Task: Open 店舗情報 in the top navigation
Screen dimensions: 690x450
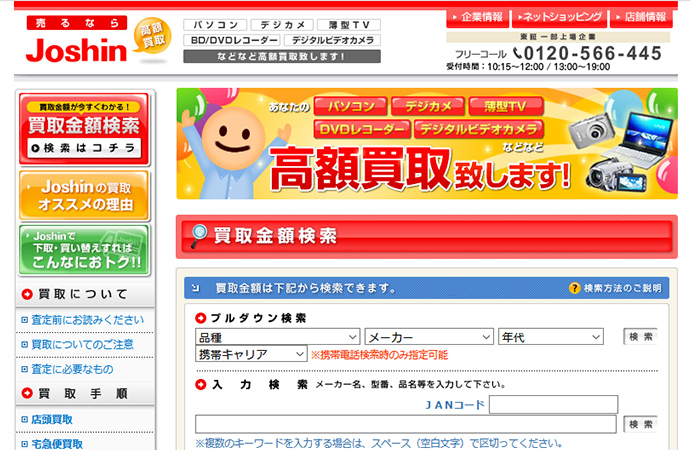Action: pyautogui.click(x=641, y=18)
